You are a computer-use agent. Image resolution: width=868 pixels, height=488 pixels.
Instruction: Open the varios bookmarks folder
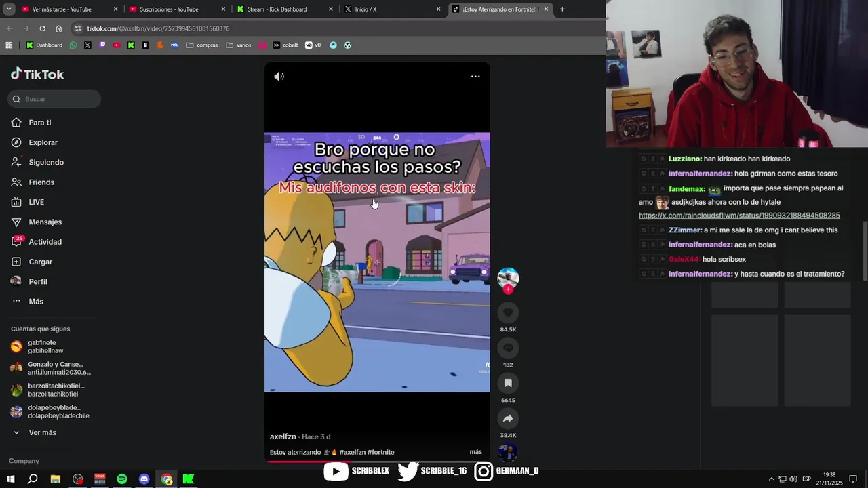[239, 45]
